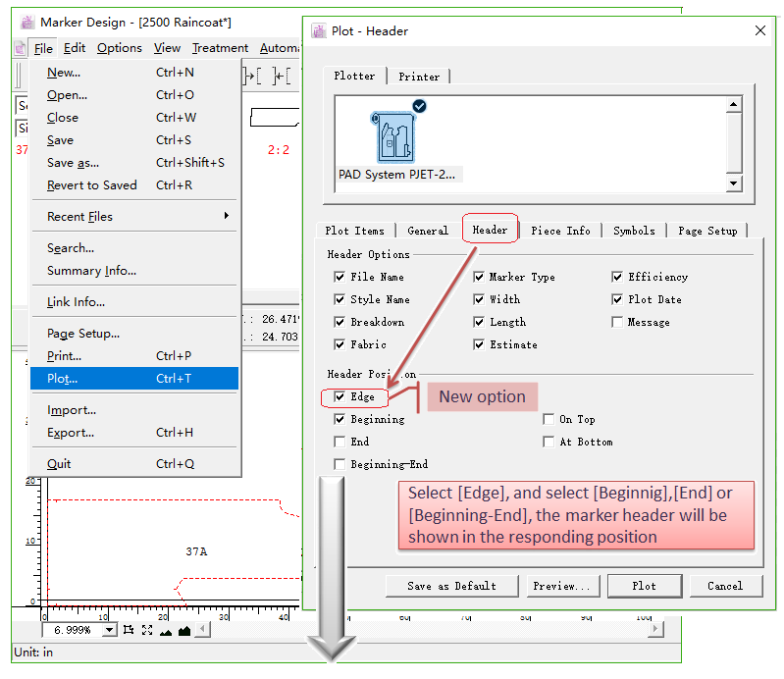Image resolution: width=784 pixels, height=679 pixels.
Task: Click the Preview... button
Action: [x=562, y=586]
